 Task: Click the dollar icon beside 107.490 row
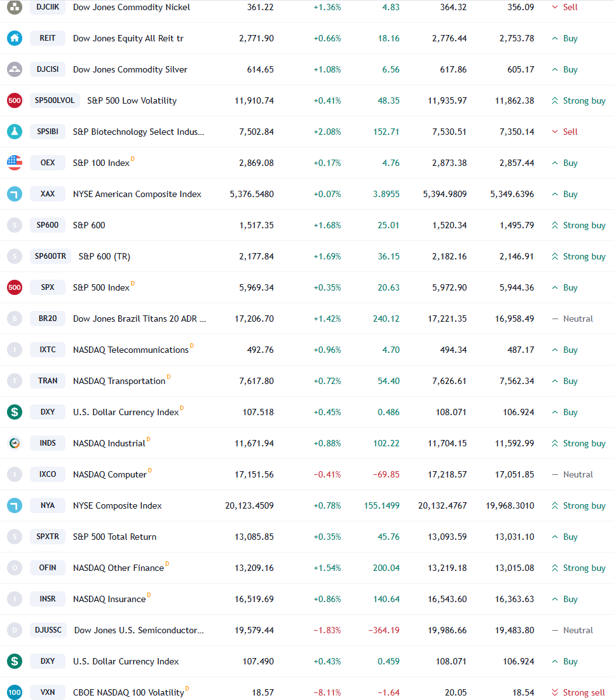(x=15, y=661)
